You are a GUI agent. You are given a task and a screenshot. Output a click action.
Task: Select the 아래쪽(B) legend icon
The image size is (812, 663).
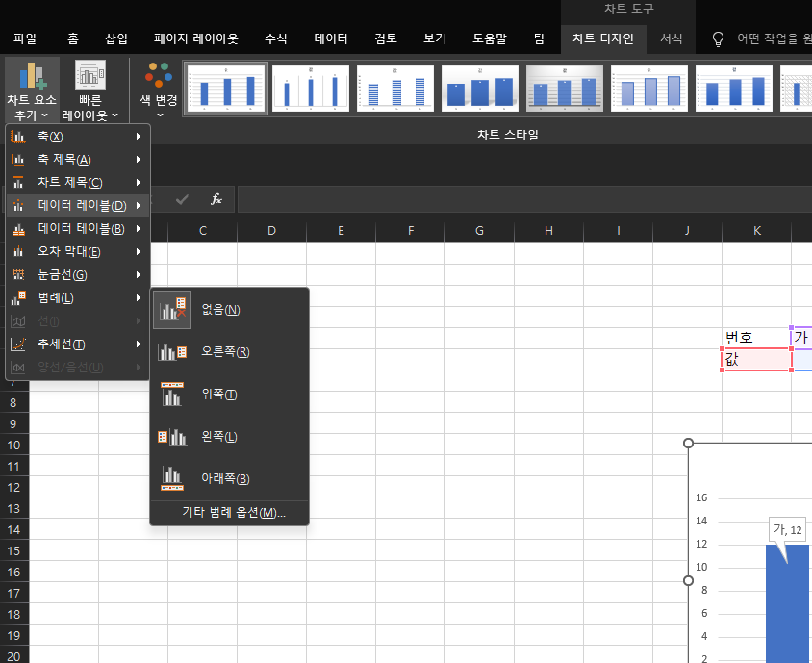[172, 478]
